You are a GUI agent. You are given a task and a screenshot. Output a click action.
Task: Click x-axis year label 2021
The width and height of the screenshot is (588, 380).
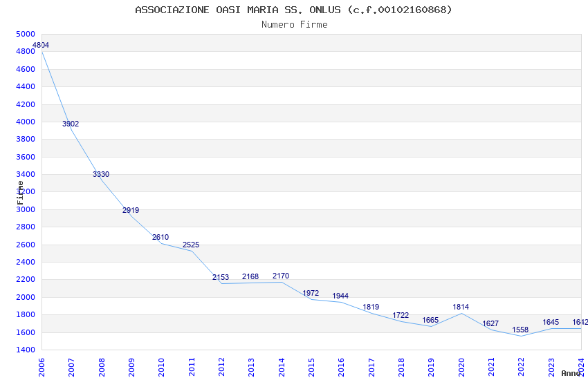point(491,368)
